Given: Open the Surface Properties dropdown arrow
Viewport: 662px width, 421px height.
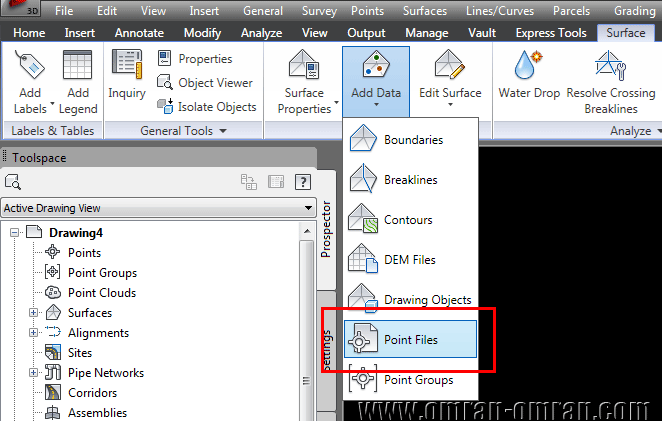Looking at the screenshot, I should 336,103.
